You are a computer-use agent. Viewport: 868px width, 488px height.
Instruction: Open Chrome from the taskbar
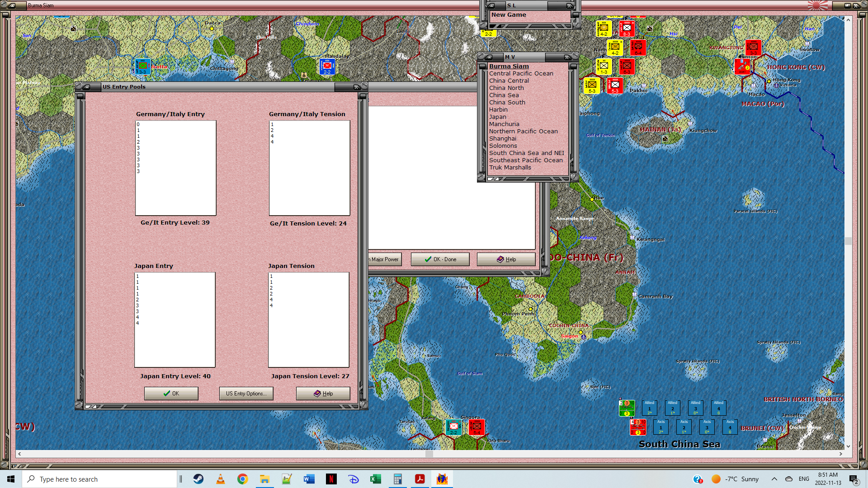[243, 479]
